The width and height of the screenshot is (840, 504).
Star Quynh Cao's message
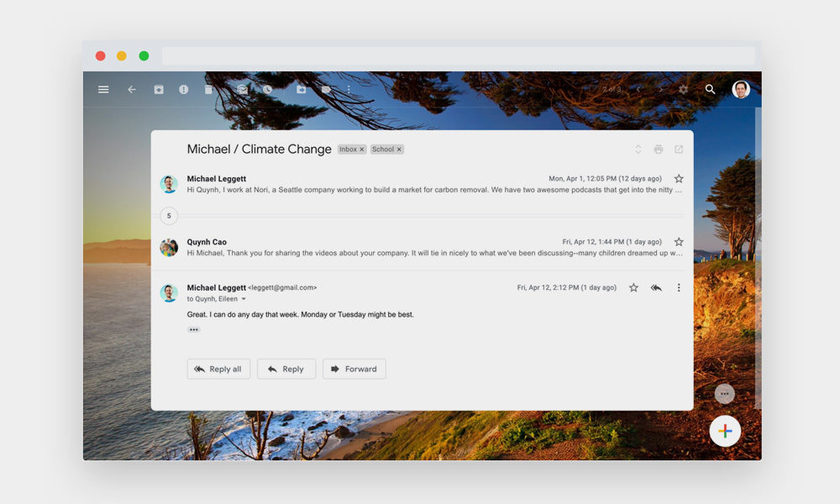click(679, 242)
